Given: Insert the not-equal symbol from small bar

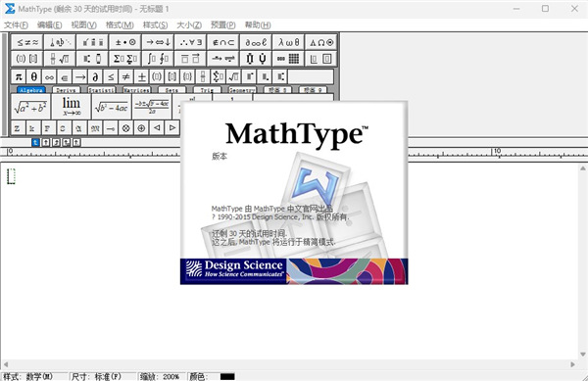Looking at the screenshot, I should (x=126, y=76).
